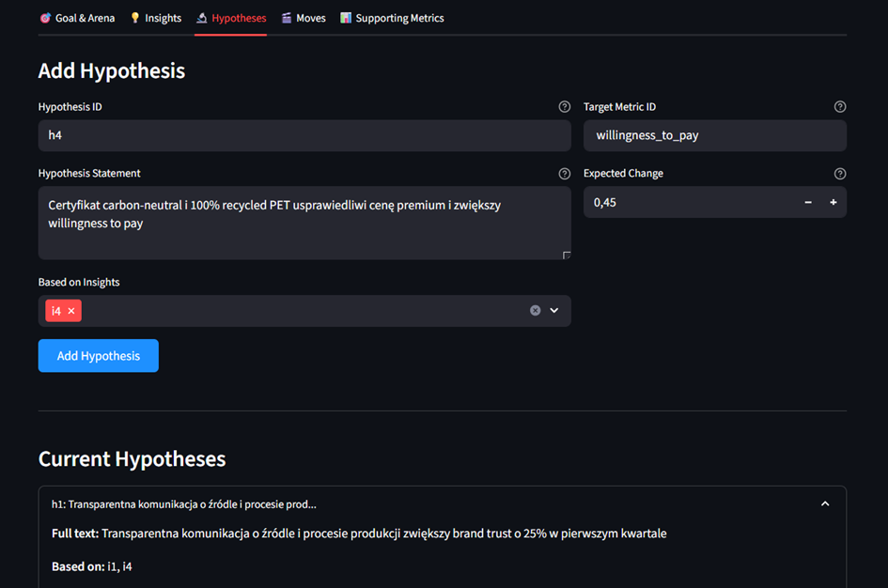888x588 pixels.
Task: Collapse the h1 hypothesis expander
Action: pos(825,503)
